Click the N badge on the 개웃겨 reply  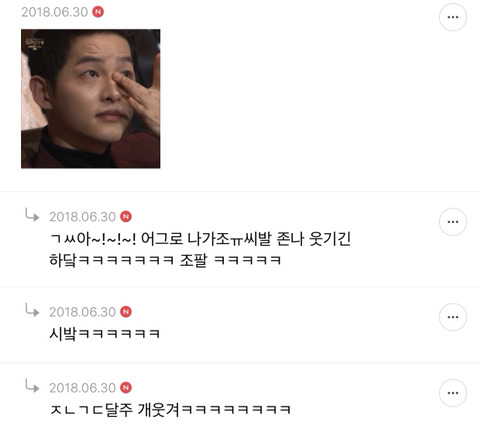coord(126,388)
